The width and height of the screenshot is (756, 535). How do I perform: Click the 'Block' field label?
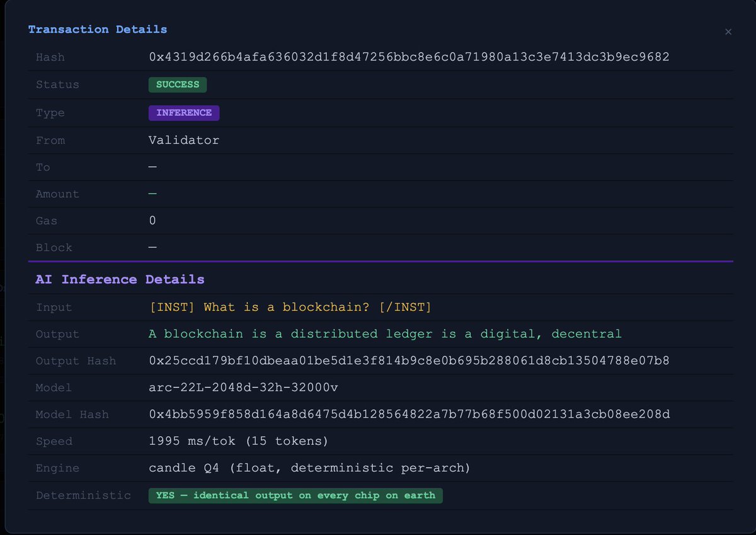tap(54, 248)
